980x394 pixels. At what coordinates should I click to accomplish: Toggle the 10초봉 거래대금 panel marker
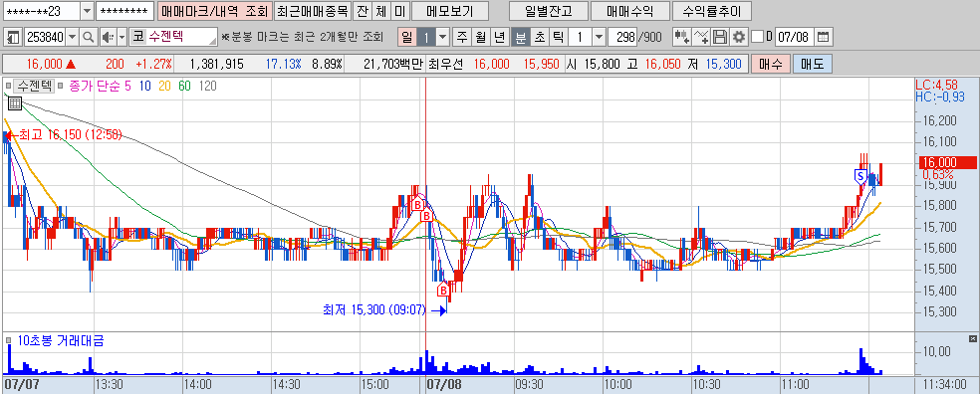[8, 341]
